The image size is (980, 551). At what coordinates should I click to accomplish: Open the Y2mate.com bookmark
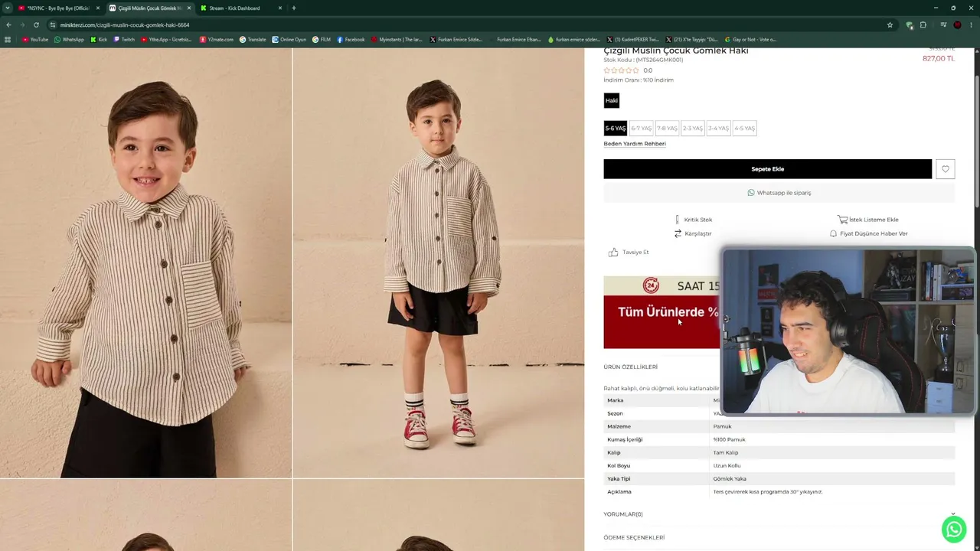pos(216,39)
